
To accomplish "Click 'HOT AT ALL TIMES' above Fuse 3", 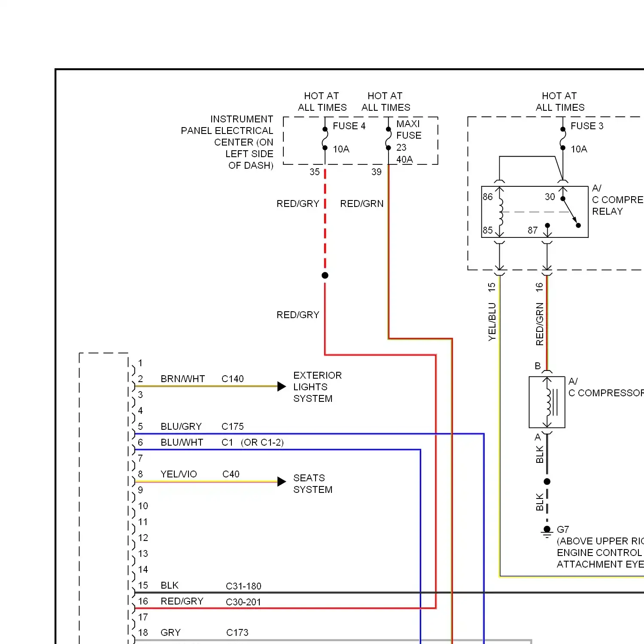I will pyautogui.click(x=560, y=102).
